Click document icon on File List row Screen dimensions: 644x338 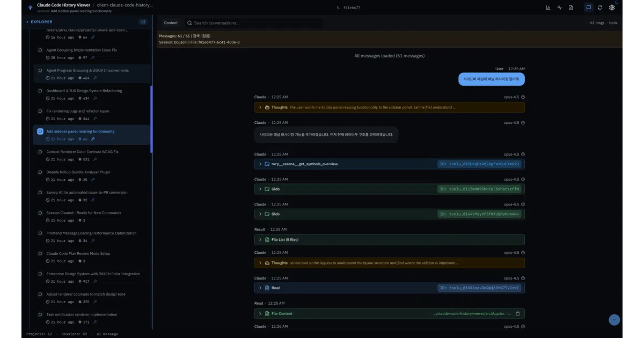(267, 239)
